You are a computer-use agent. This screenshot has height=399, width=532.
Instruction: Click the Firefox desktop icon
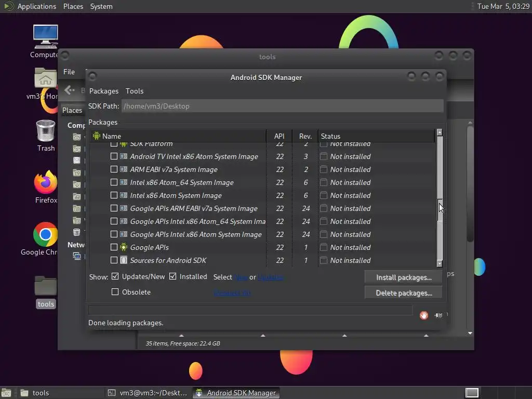click(46, 182)
